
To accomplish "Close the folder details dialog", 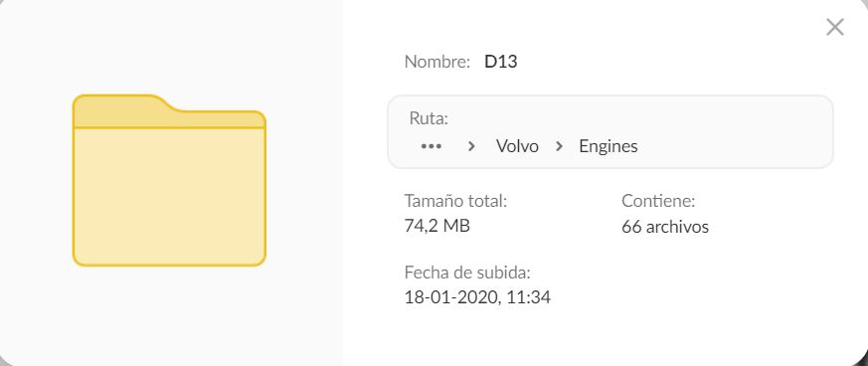I will pos(834,27).
